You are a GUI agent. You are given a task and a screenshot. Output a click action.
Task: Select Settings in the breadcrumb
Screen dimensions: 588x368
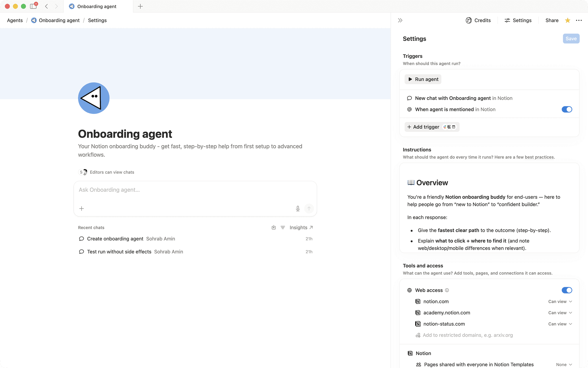[97, 20]
